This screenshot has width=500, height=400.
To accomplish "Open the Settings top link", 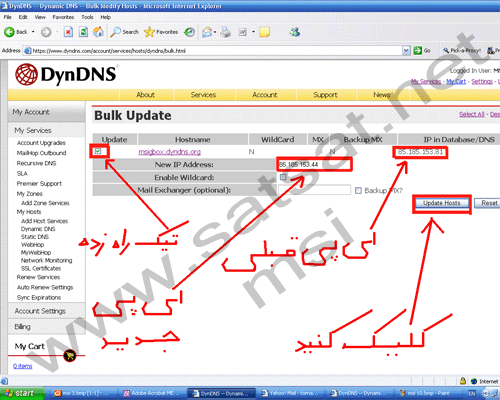I will (482, 81).
